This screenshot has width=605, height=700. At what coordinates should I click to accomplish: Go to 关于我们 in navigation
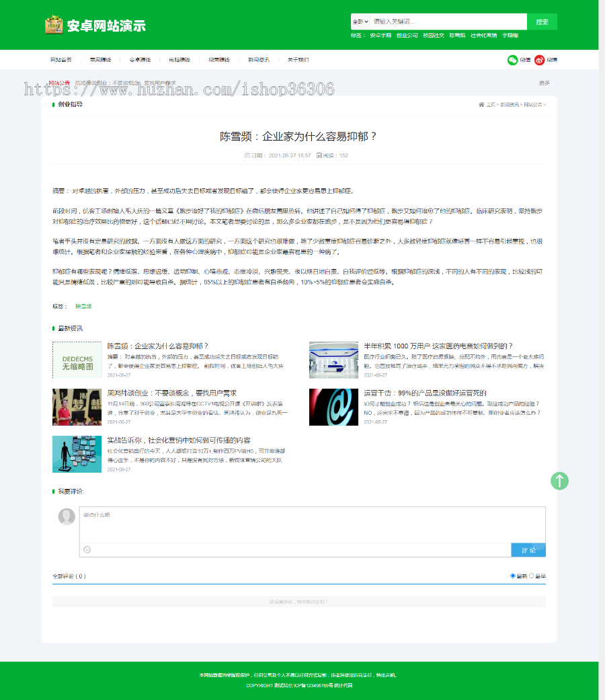coord(298,60)
